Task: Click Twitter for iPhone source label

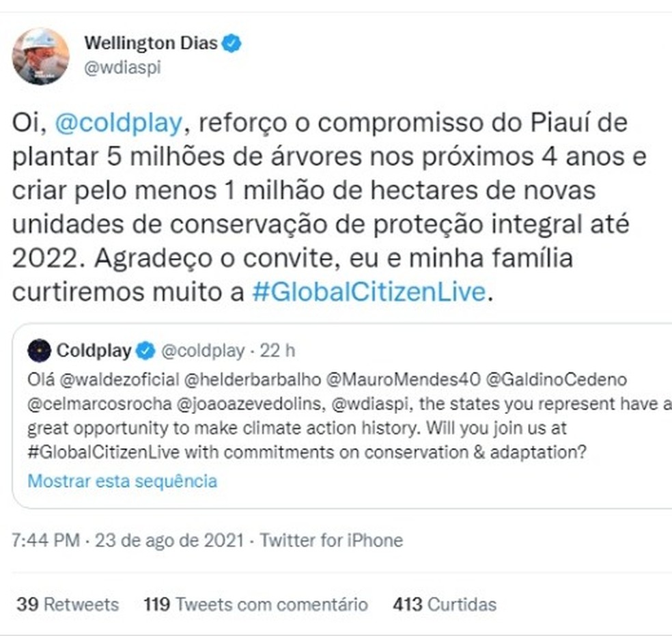Action: 331,540
